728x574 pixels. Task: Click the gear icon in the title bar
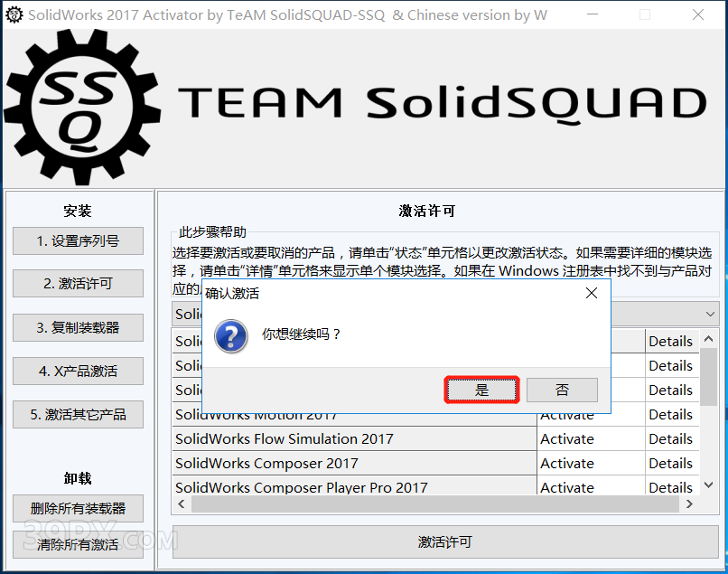(x=14, y=14)
